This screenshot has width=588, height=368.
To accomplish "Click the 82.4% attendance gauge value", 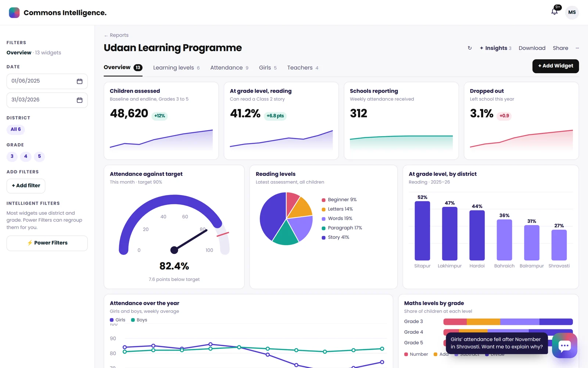I will pos(174,266).
